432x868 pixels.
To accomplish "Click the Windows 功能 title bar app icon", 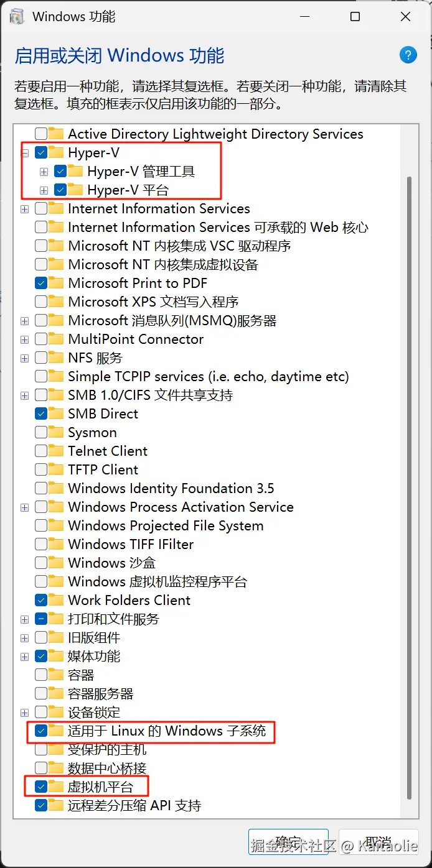I will (x=17, y=17).
